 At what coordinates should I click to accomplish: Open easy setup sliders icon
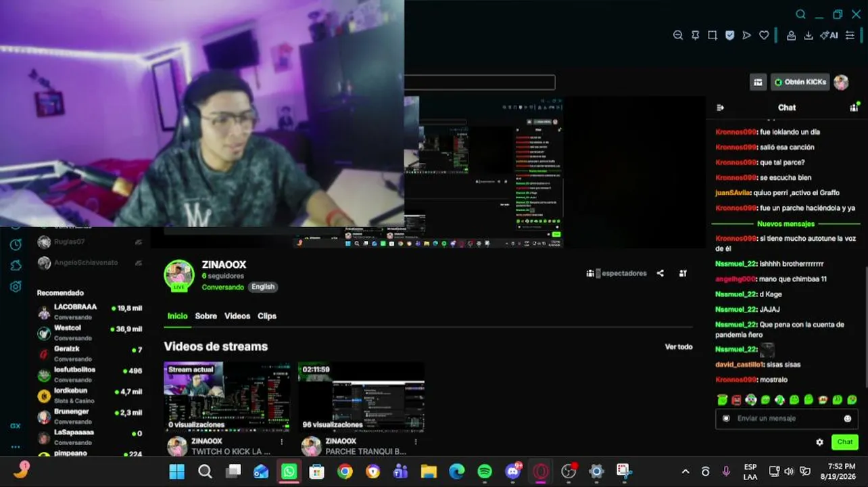[x=850, y=35]
